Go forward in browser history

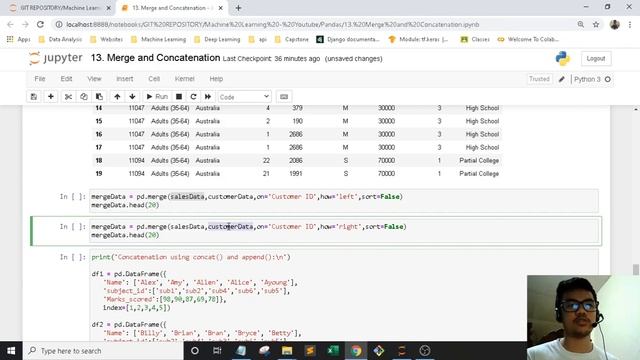pos(25,24)
